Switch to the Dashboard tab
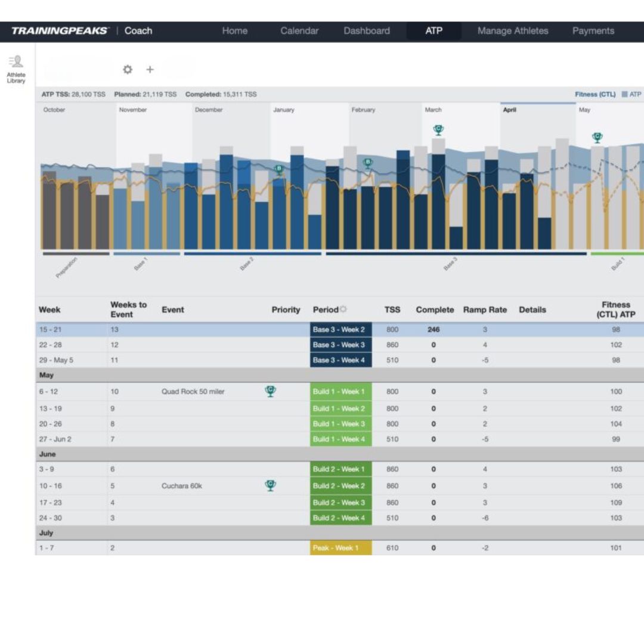This screenshot has height=644, width=644. coord(367,31)
